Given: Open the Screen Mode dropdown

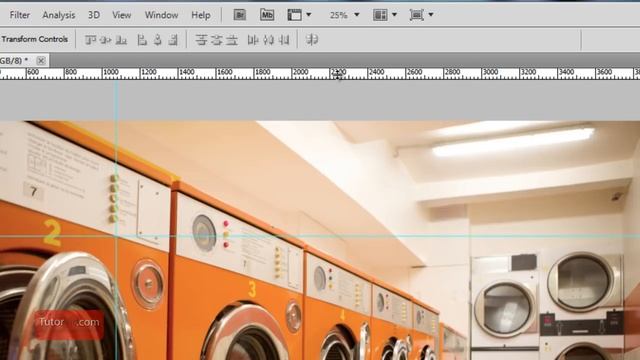Looking at the screenshot, I should coord(422,15).
